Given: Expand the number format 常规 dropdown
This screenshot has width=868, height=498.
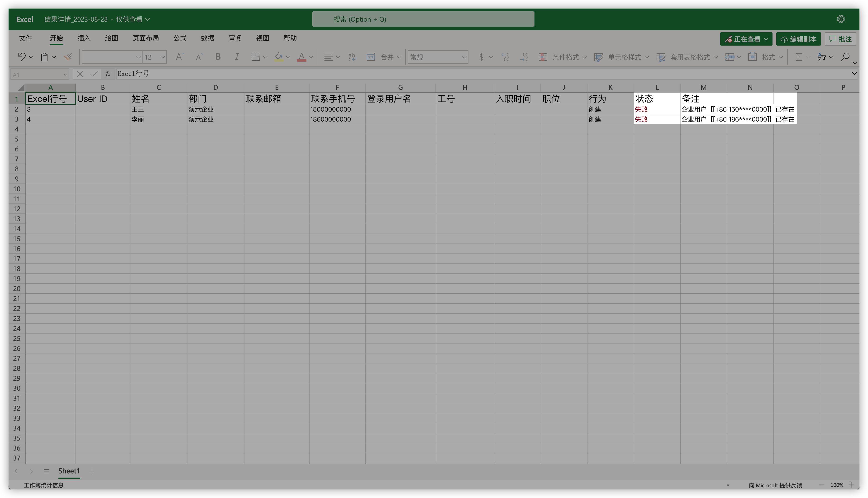Looking at the screenshot, I should click(464, 57).
